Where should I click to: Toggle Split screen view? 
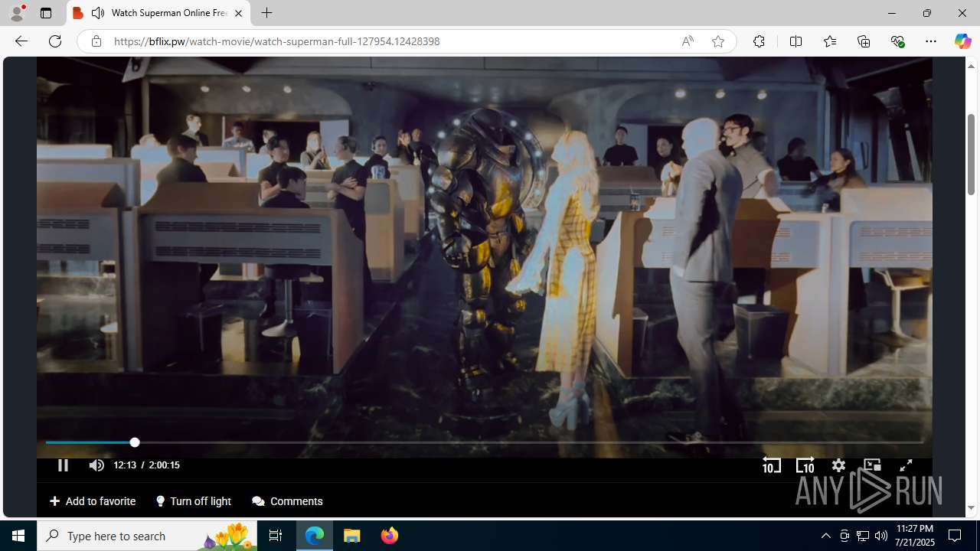pos(795,41)
